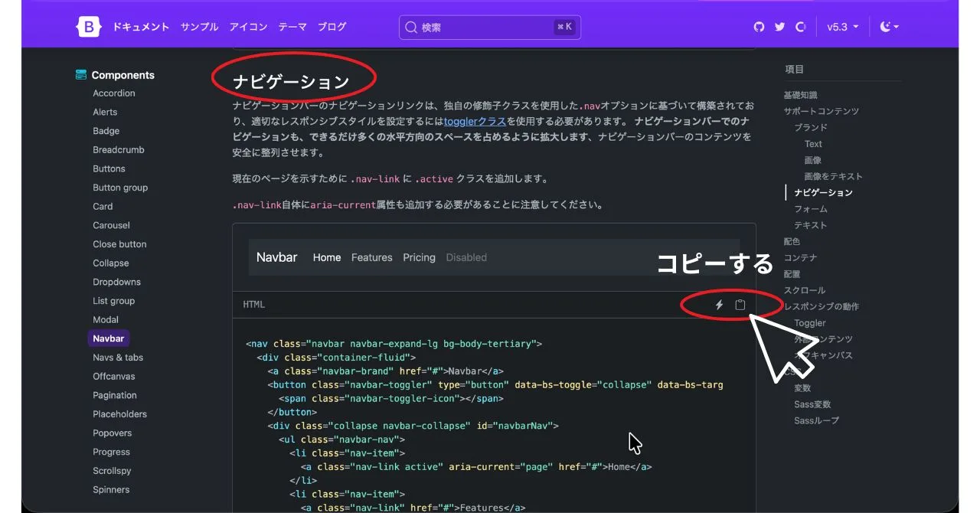Open the code in StackBlitz via lightning icon

click(x=718, y=304)
